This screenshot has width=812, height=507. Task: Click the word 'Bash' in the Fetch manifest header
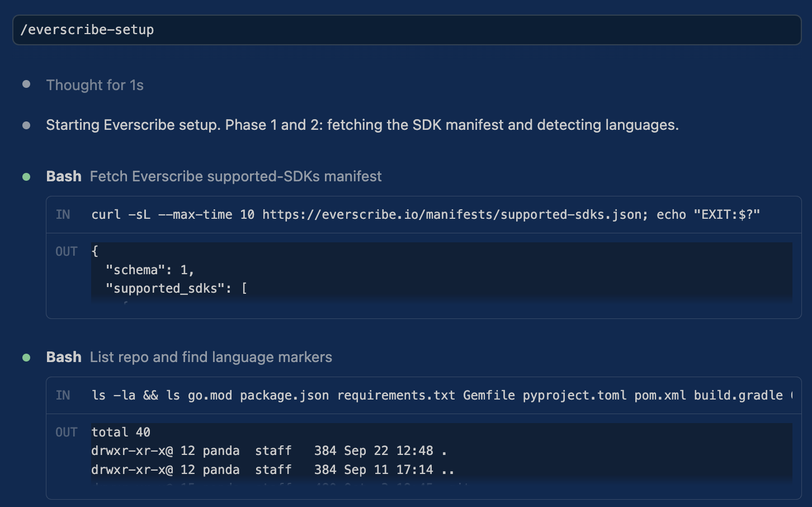click(x=64, y=176)
